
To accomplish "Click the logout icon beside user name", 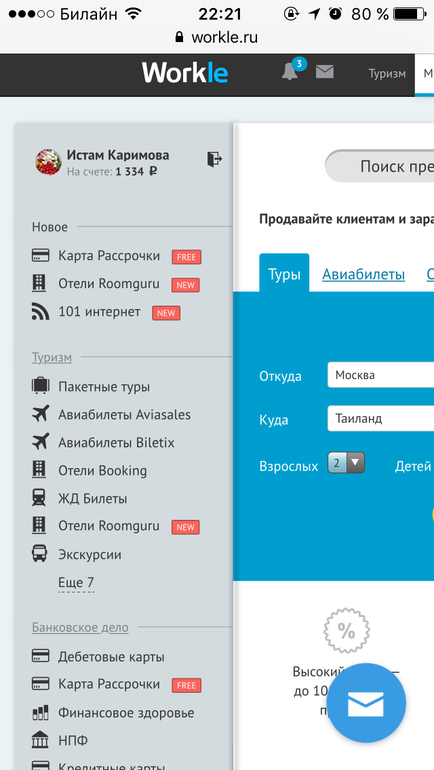I will point(214,159).
